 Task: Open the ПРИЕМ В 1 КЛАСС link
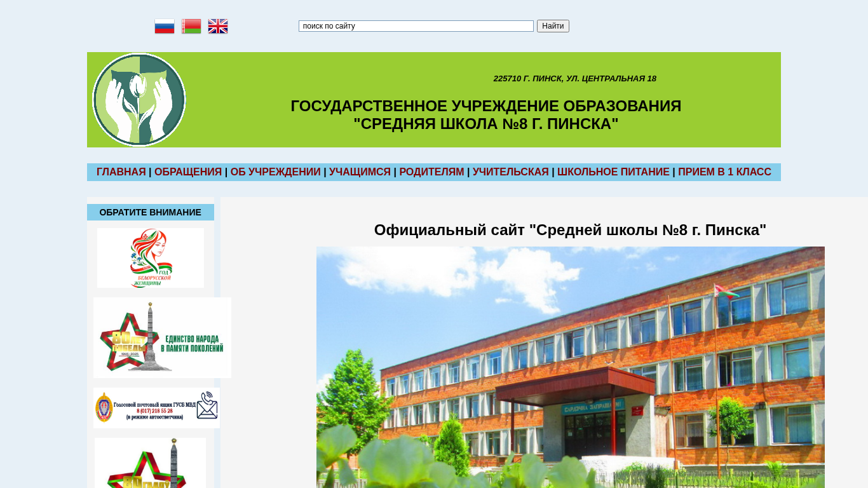pos(724,172)
